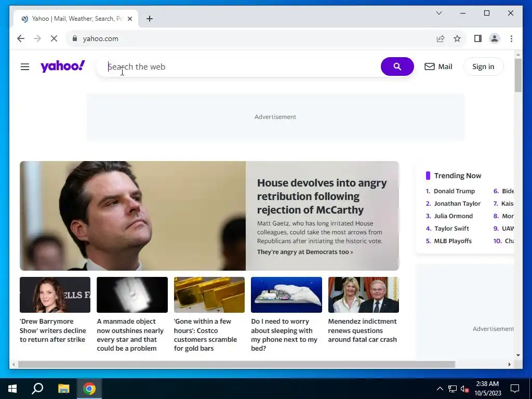Open Chrome three-dot menu
The image size is (532, 399).
[x=511, y=38]
